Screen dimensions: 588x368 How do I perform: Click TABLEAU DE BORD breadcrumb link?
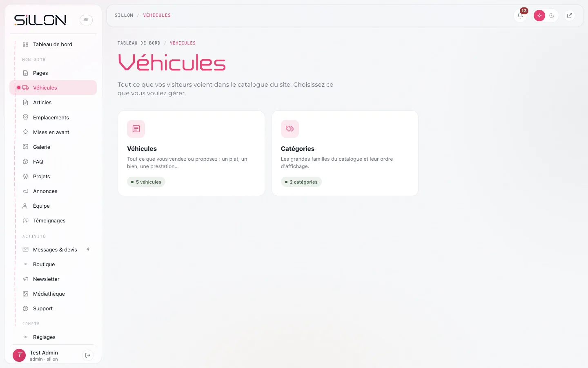coord(139,43)
